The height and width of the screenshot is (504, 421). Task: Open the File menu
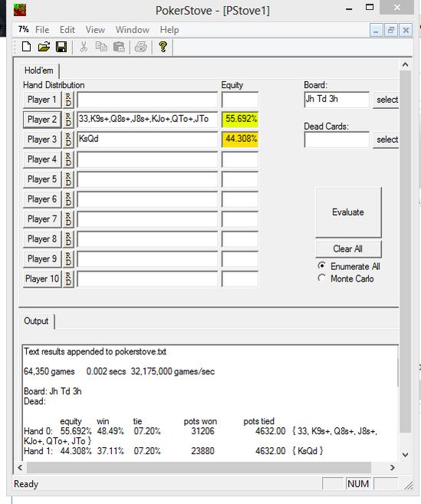point(42,30)
